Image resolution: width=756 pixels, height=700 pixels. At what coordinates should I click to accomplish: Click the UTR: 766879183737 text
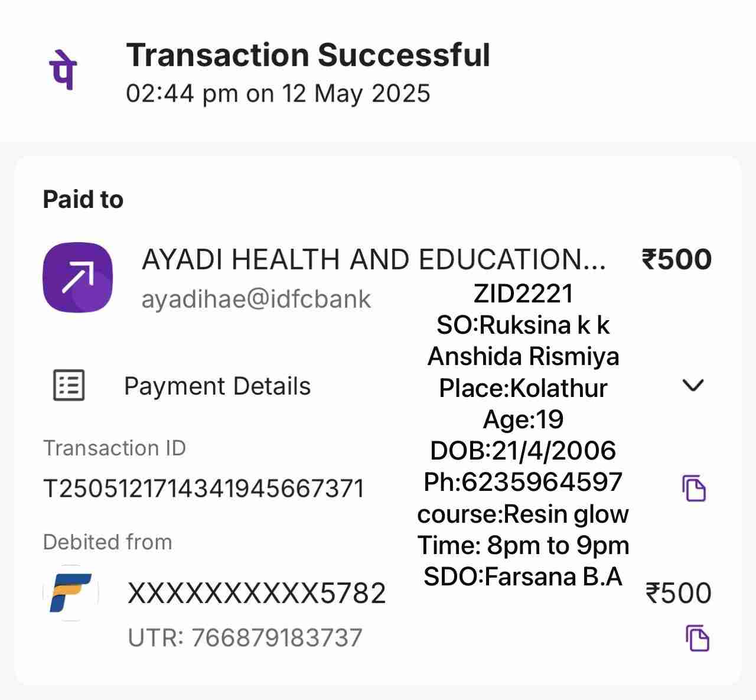pyautogui.click(x=245, y=638)
